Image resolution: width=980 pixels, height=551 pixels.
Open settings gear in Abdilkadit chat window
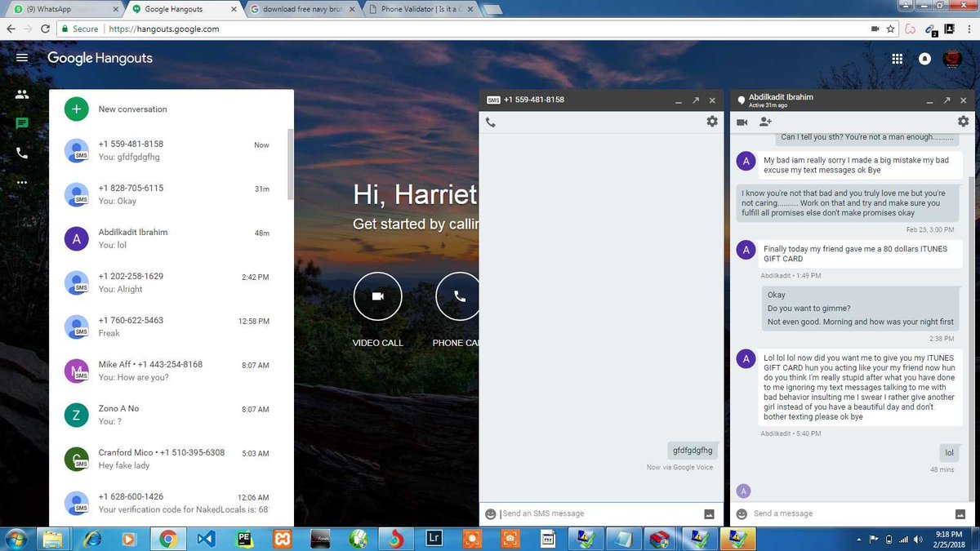tap(963, 121)
